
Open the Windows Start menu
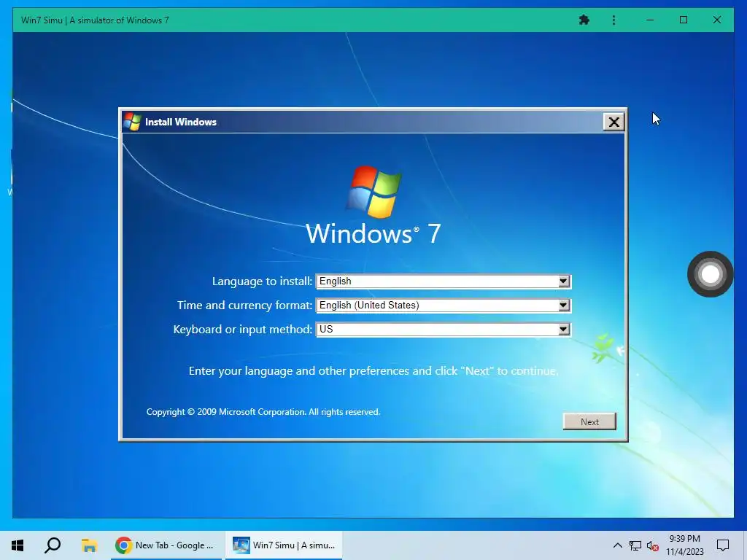click(18, 545)
